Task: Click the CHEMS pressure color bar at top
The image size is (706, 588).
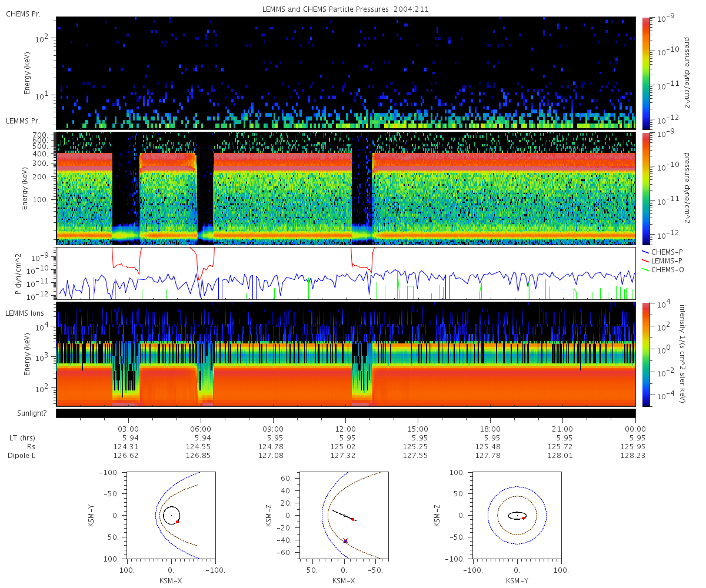Action: (x=645, y=73)
